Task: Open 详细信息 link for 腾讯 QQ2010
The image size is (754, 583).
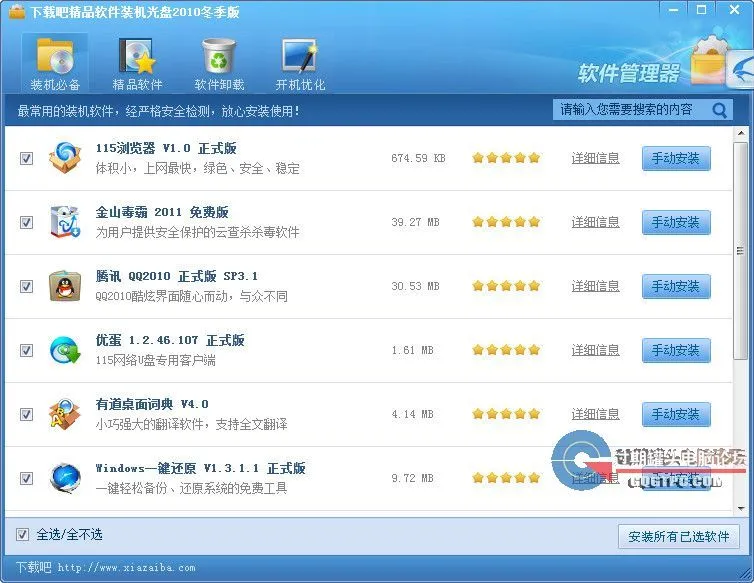Action: [x=595, y=286]
